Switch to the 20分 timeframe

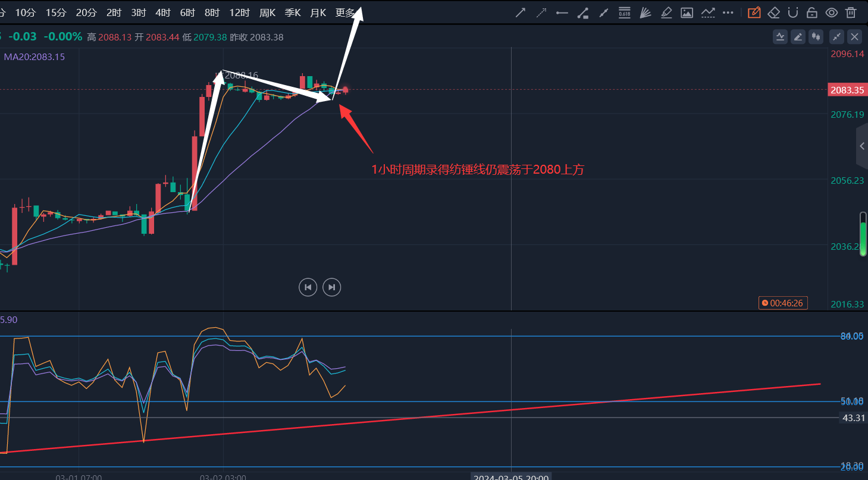click(86, 12)
